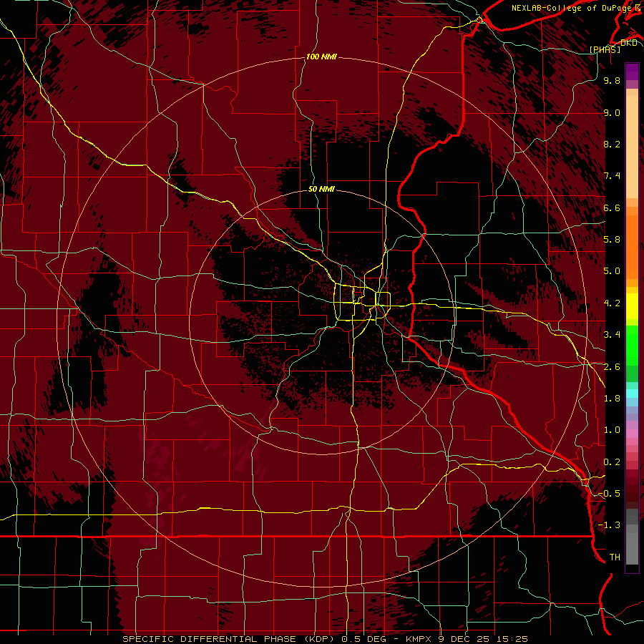This screenshot has width=644, height=644.
Task: Click the -1.3 value on the scale
Action: pyautogui.click(x=610, y=525)
